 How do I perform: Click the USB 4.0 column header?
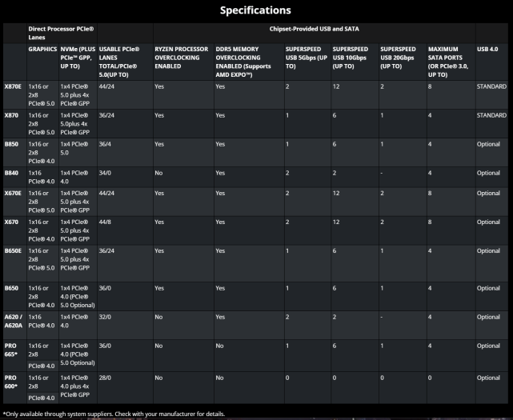click(x=489, y=49)
